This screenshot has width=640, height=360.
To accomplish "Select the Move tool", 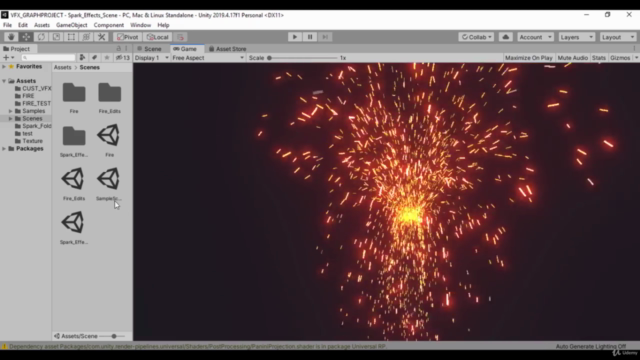I will pos(26,37).
